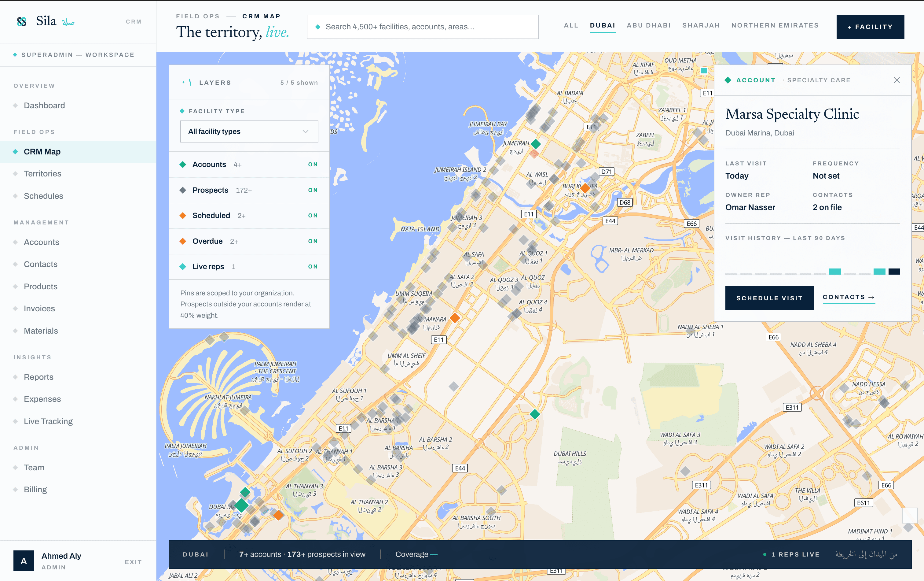Toggle Accounts layer ON switch

[313, 164]
